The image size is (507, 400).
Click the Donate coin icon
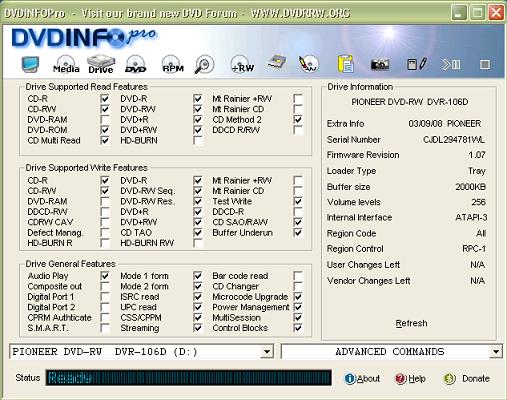(x=449, y=379)
